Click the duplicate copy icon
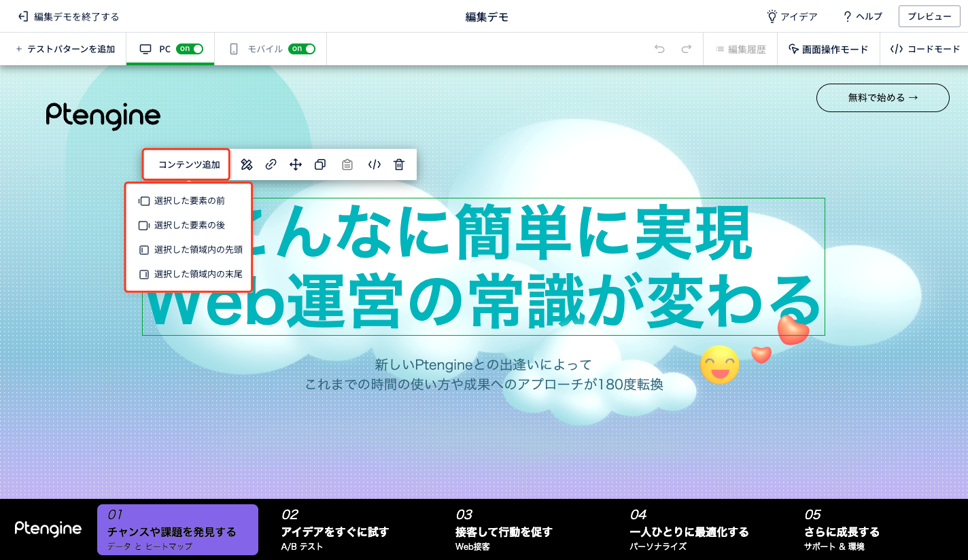 [x=320, y=164]
